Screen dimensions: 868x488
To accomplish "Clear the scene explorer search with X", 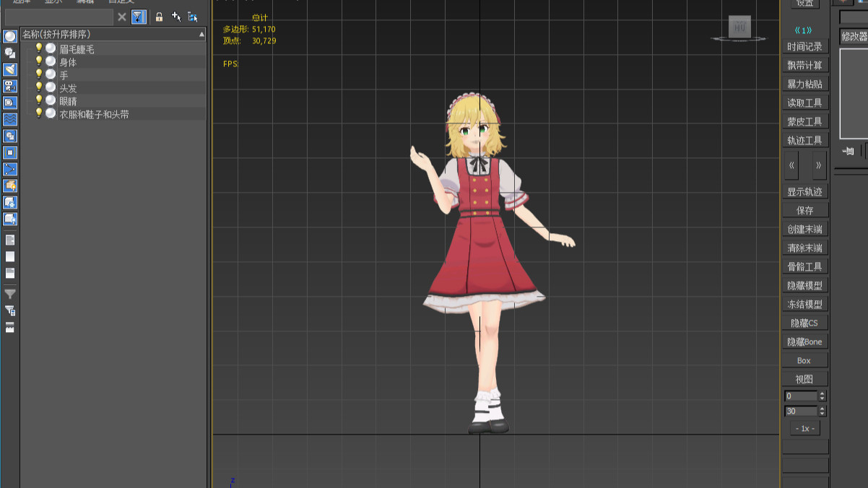I will click(x=121, y=17).
